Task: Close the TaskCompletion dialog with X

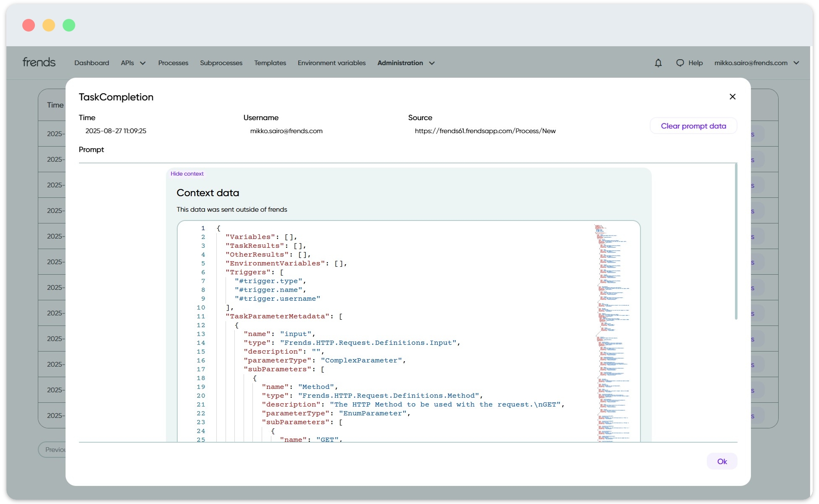Action: click(732, 97)
